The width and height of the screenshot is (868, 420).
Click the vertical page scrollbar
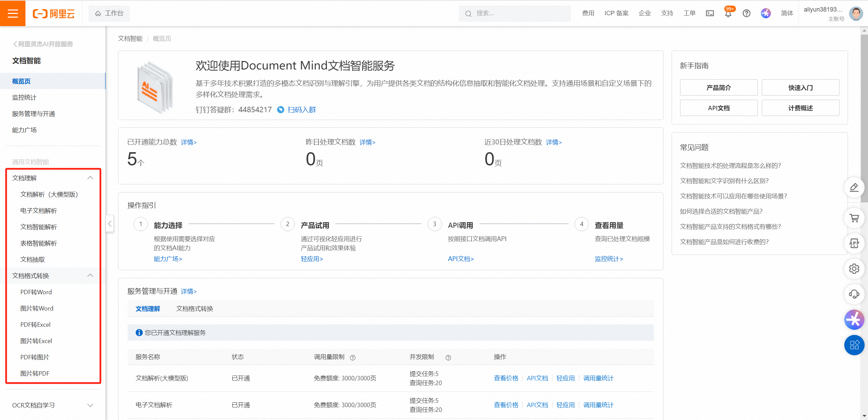pyautogui.click(x=864, y=119)
